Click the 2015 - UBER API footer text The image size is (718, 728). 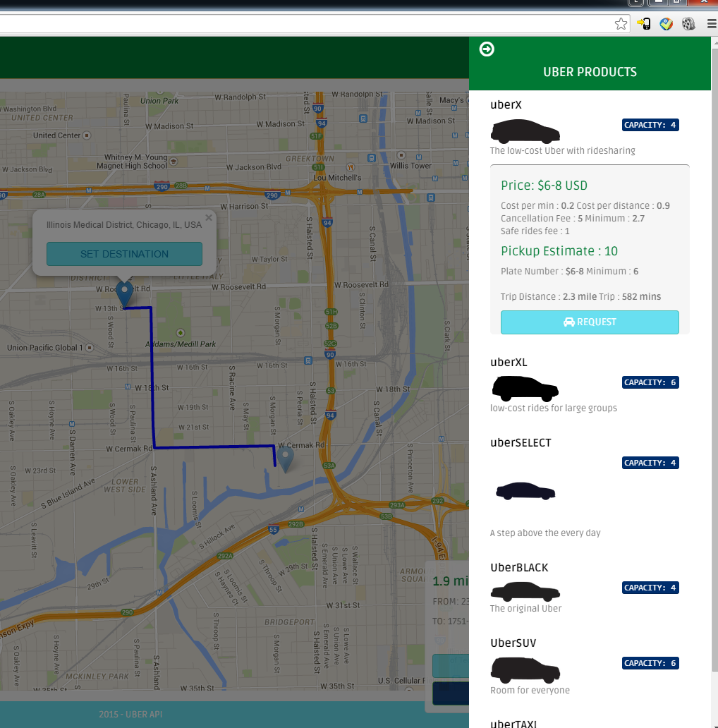click(130, 715)
